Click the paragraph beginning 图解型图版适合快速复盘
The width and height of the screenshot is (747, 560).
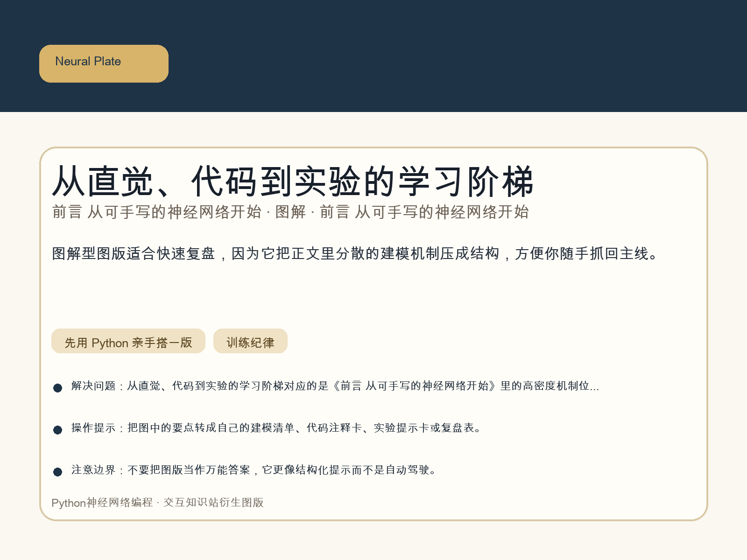[x=355, y=253]
